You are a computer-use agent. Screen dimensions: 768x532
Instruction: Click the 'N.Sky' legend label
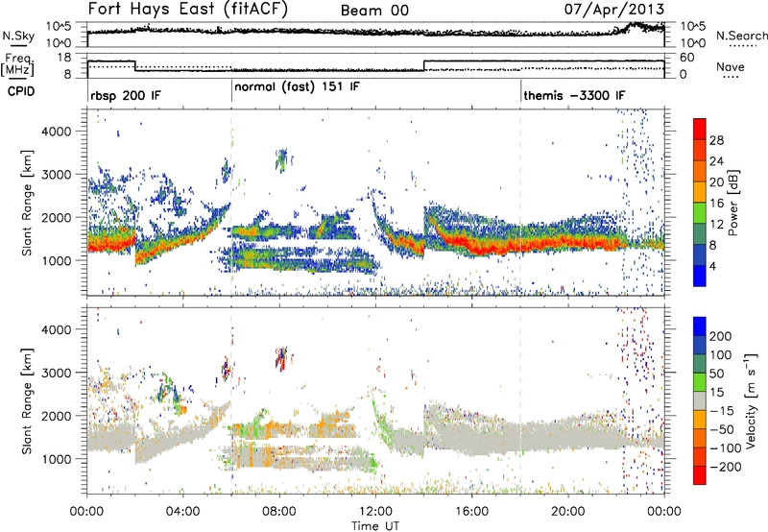tap(18, 36)
